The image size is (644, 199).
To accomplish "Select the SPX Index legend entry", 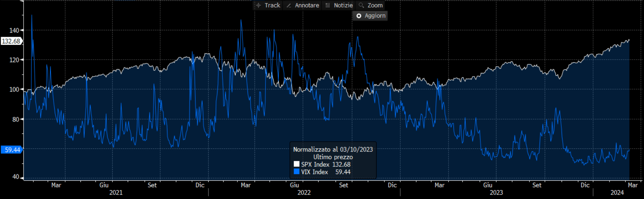I will pos(315,164).
